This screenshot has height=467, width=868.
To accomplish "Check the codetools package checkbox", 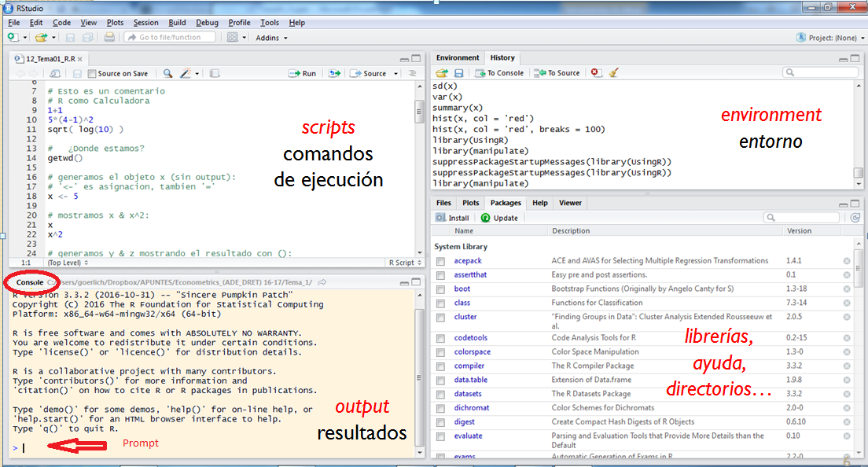I will [440, 339].
